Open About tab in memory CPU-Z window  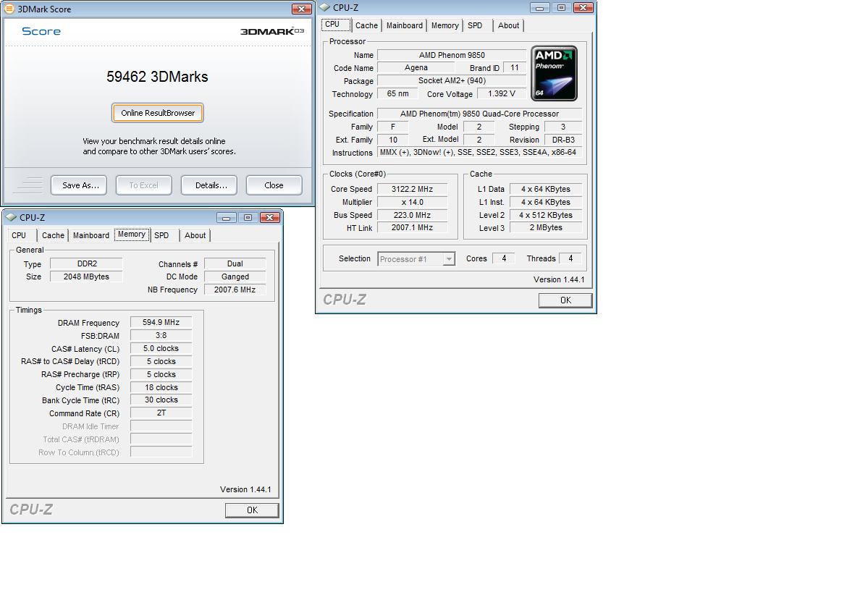pyautogui.click(x=195, y=235)
